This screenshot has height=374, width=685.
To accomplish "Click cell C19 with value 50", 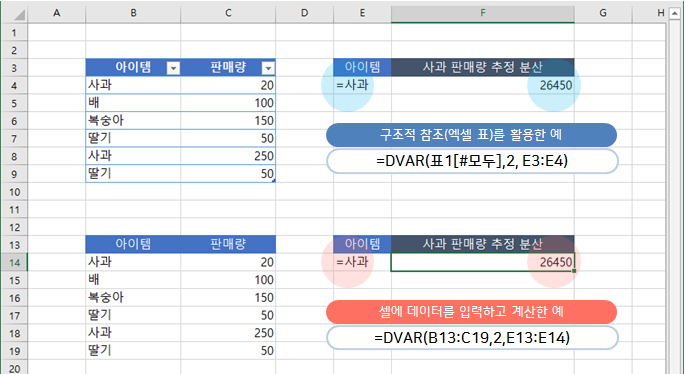I will pos(228,350).
